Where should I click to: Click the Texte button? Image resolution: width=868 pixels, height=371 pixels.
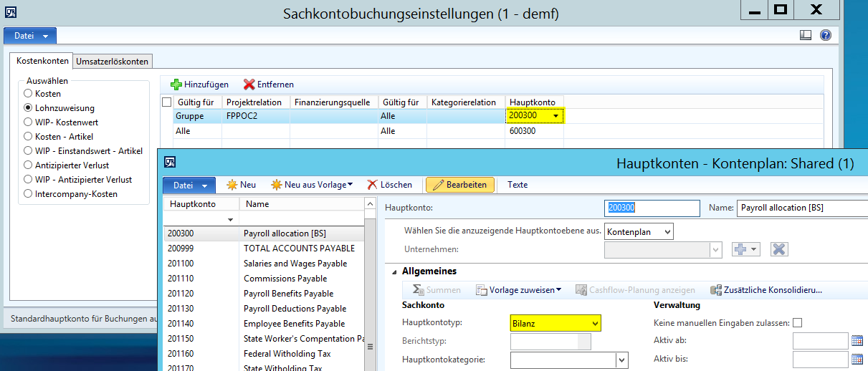[518, 185]
